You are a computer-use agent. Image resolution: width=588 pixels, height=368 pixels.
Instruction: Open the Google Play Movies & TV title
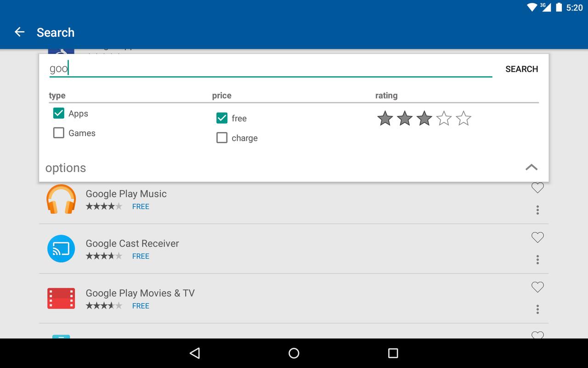click(140, 293)
